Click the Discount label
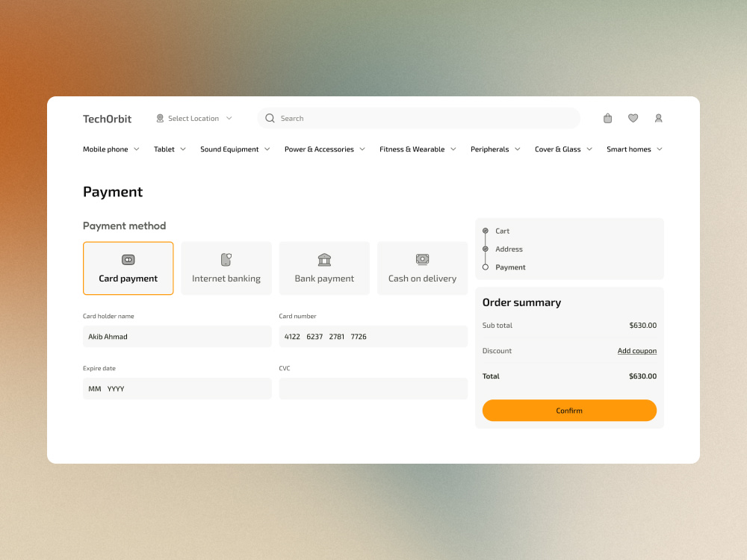The width and height of the screenshot is (747, 560). [x=497, y=350]
